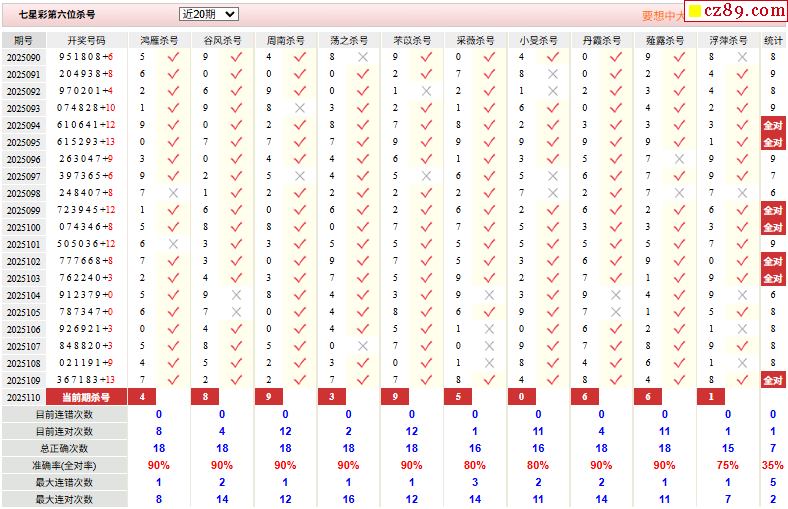Select period number 2025103
Screen dimensions: 788x509
24,278
